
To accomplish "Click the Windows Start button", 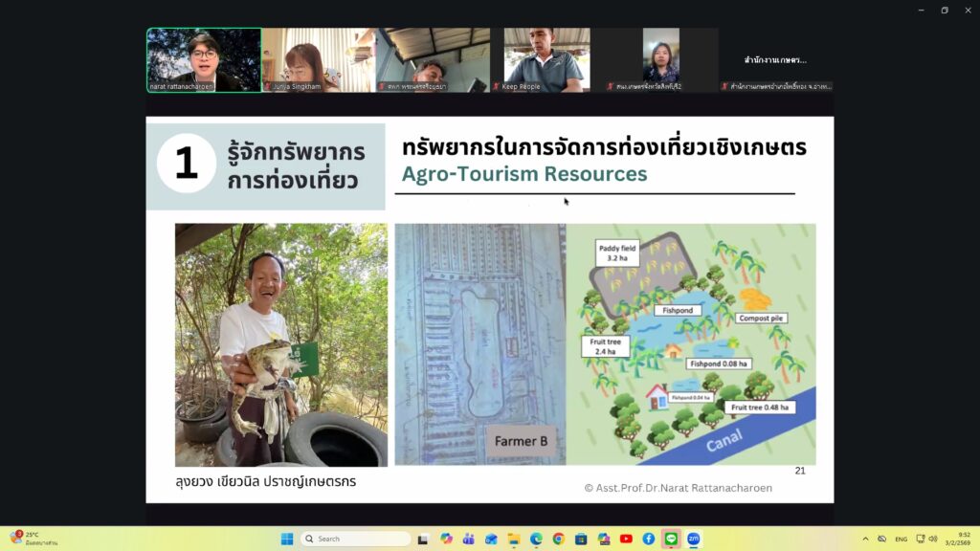I will pos(286,539).
